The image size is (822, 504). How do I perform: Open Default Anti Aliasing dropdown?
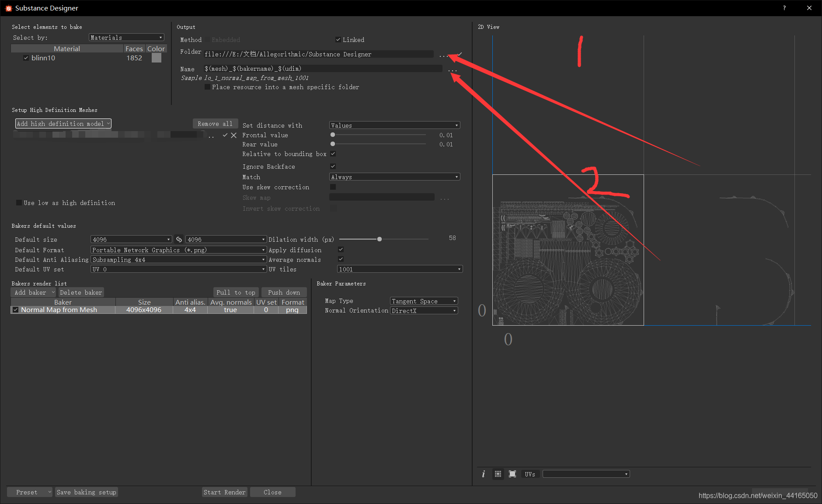(x=178, y=260)
